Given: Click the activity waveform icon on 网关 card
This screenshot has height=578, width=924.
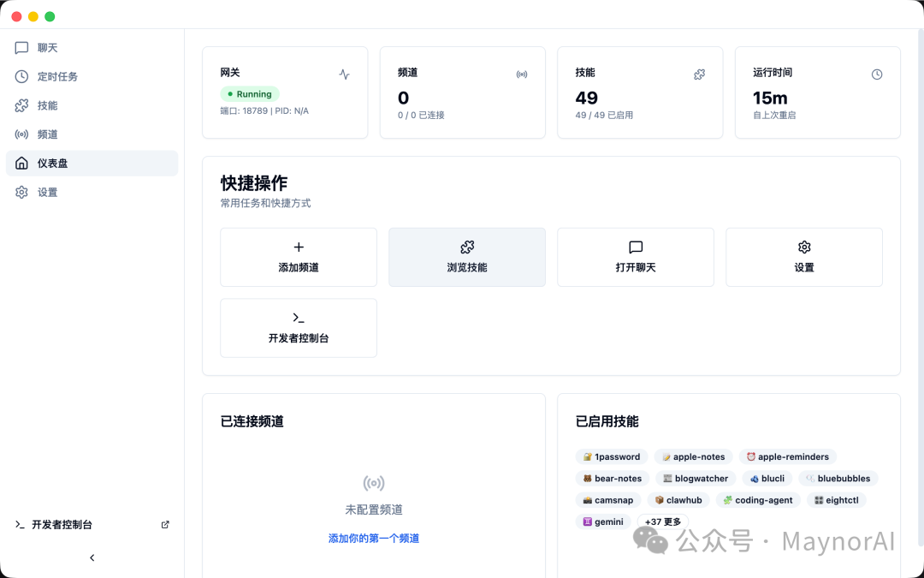Looking at the screenshot, I should [344, 74].
